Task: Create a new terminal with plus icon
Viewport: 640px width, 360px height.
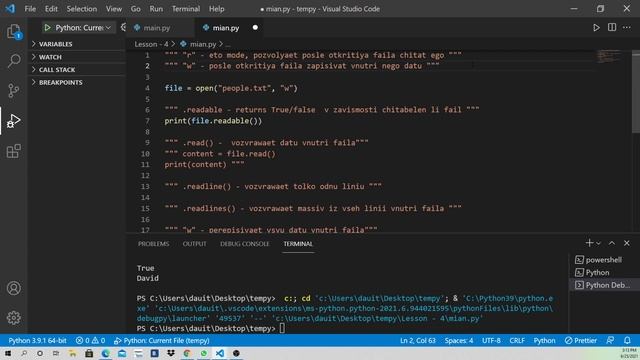Action: (589, 243)
